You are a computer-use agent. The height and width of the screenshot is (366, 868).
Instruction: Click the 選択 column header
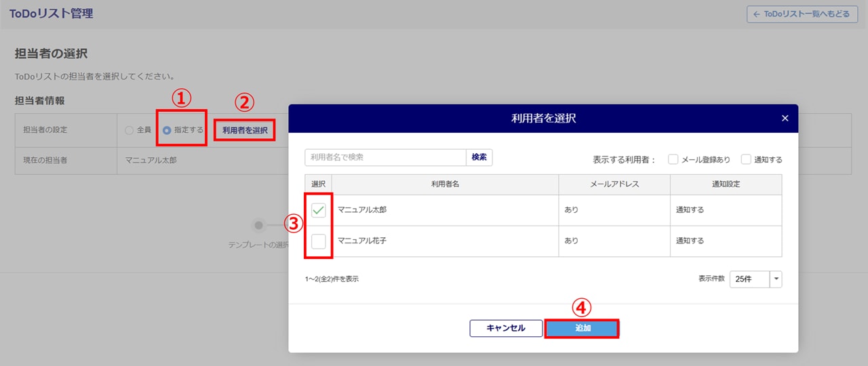point(319,184)
